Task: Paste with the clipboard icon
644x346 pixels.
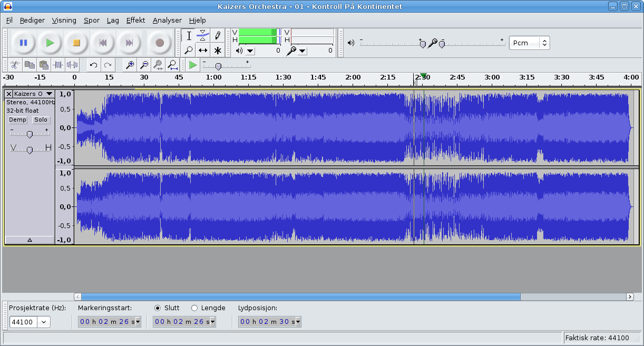Action: (44, 65)
